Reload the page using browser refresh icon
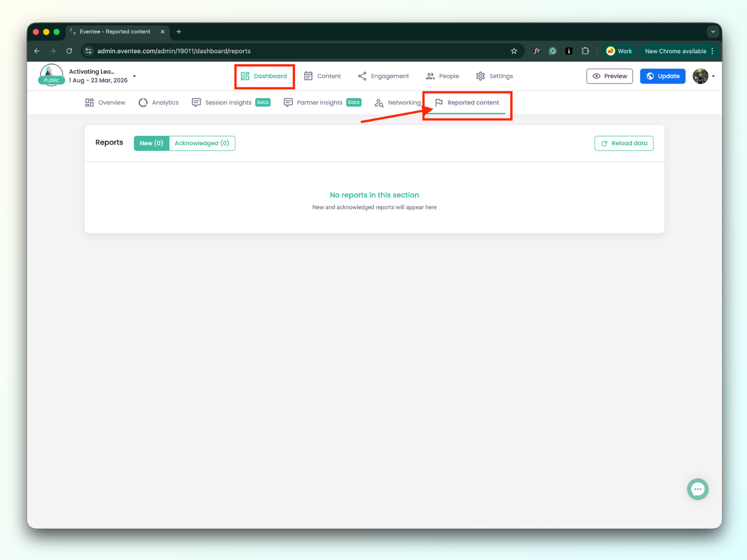 tap(69, 51)
